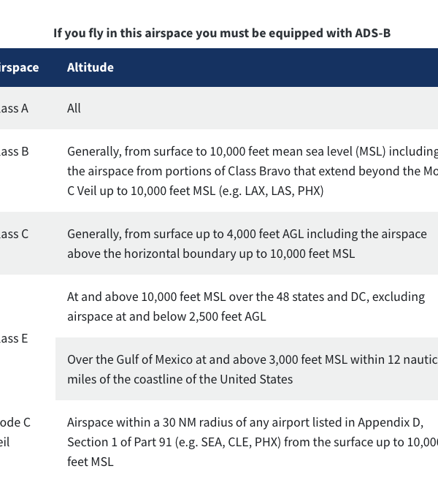Click the ADS-B table title text

(227, 33)
